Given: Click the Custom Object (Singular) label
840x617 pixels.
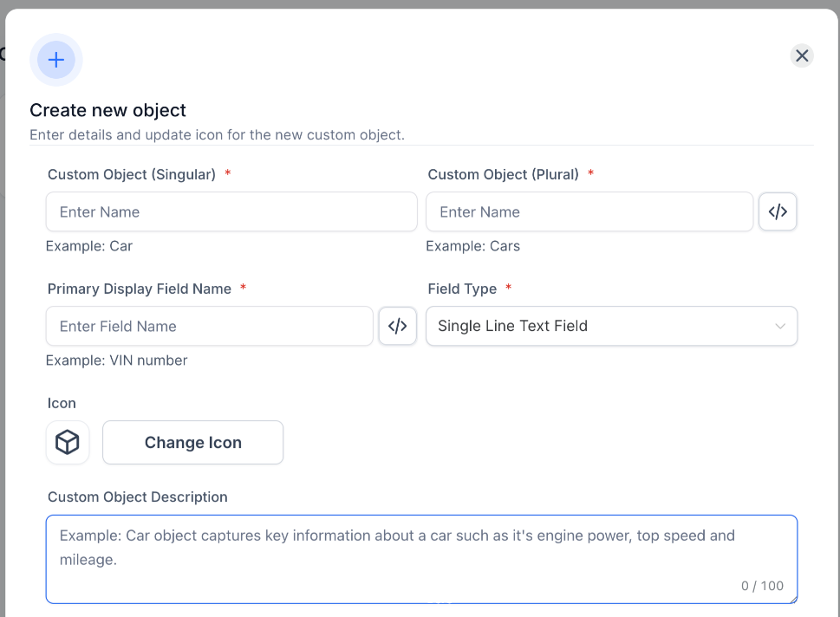Looking at the screenshot, I should point(132,174).
